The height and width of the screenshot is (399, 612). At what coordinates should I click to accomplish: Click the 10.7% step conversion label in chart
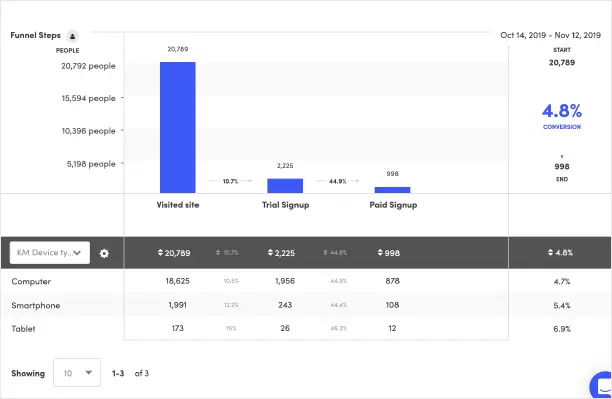(x=230, y=181)
